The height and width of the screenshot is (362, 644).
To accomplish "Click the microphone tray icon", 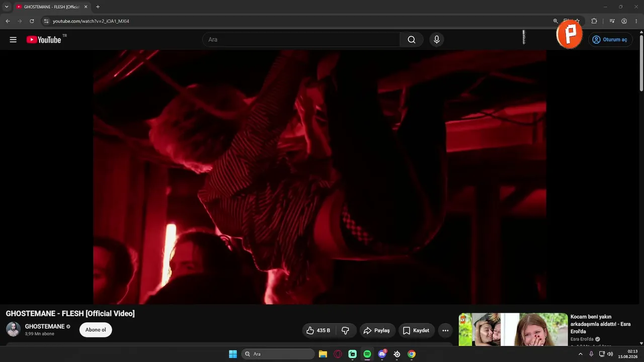I will click(591, 354).
